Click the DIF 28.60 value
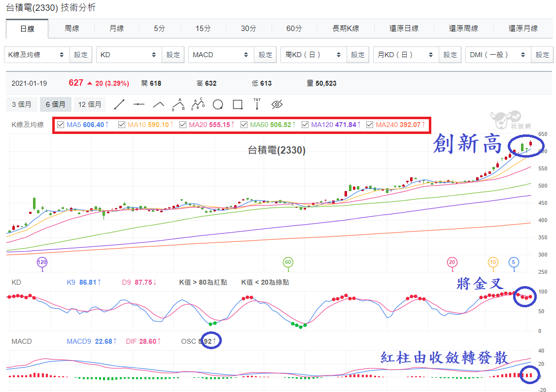Image resolution: width=556 pixels, height=392 pixels. (x=143, y=341)
